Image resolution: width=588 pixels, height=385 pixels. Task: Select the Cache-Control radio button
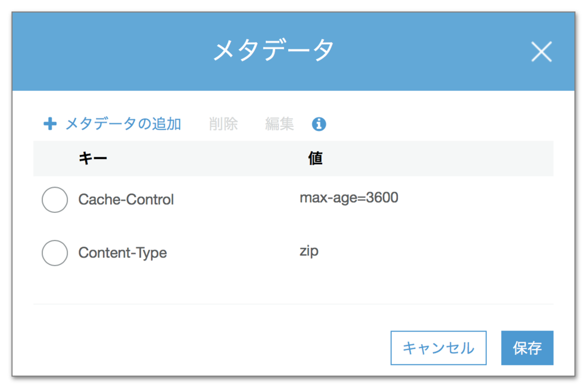pos(55,200)
